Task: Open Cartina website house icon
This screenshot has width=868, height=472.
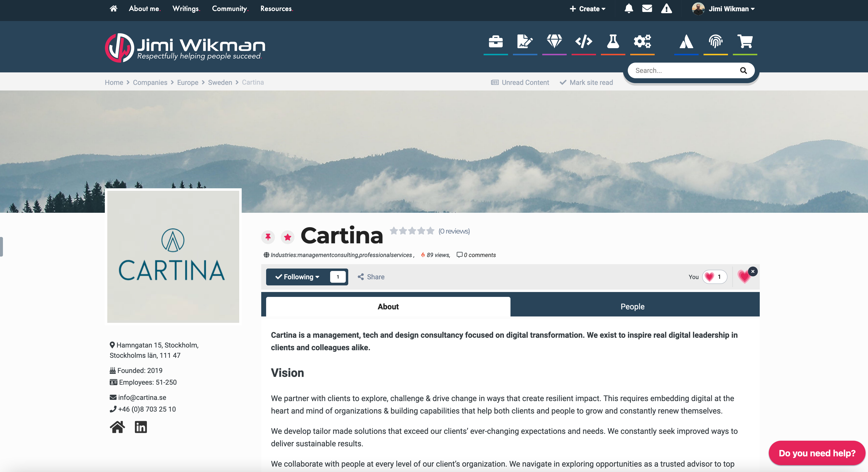Action: point(117,427)
